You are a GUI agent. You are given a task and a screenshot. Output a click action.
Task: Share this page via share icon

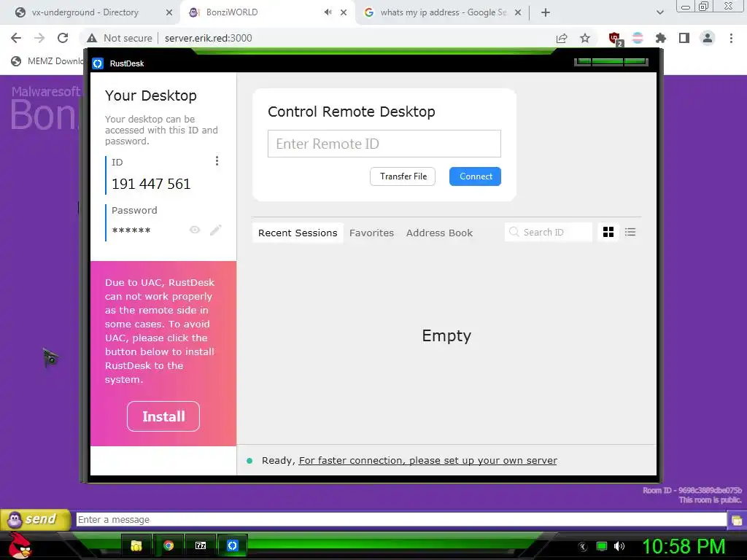click(562, 38)
